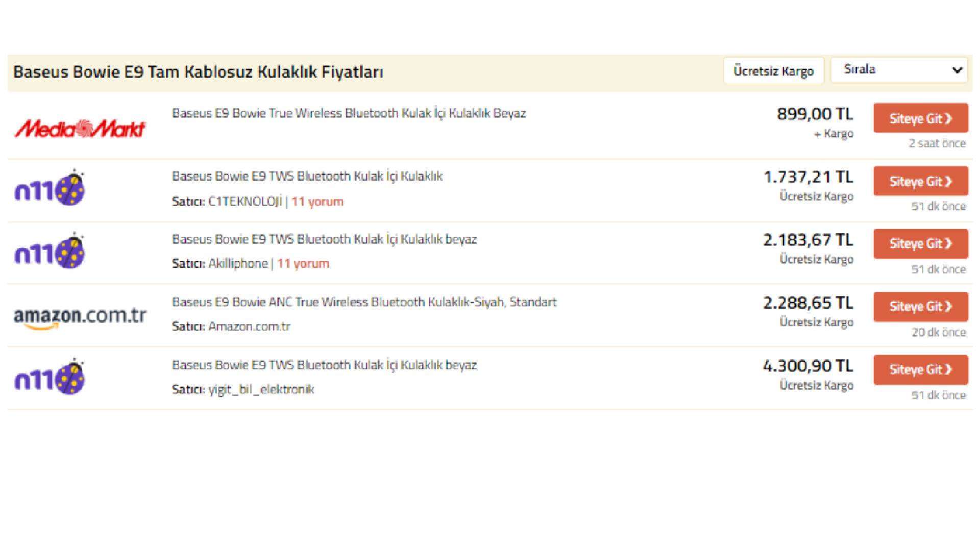Open C1TEKNOLOJİ's 11 yorum reviews link
Image resolution: width=980 pixels, height=551 pixels.
317,202
